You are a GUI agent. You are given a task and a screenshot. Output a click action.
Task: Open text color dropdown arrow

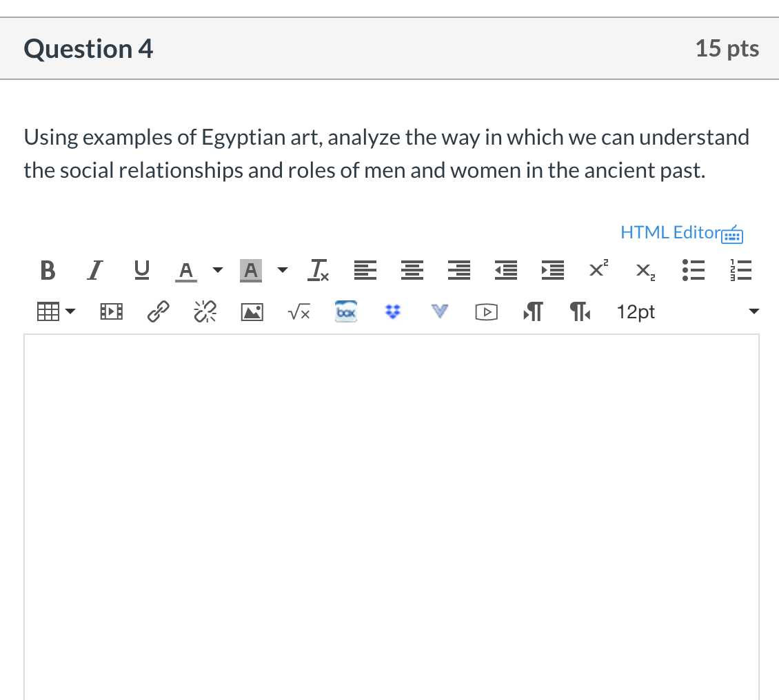[x=216, y=271]
